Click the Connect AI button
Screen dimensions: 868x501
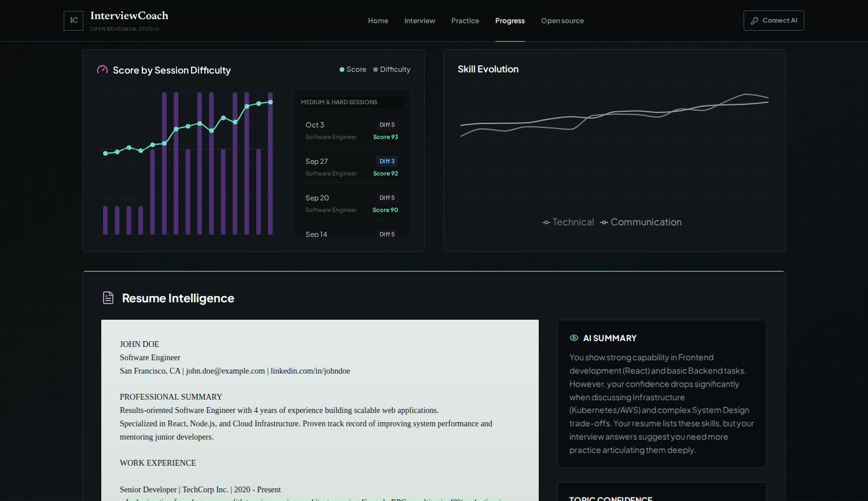coord(774,20)
